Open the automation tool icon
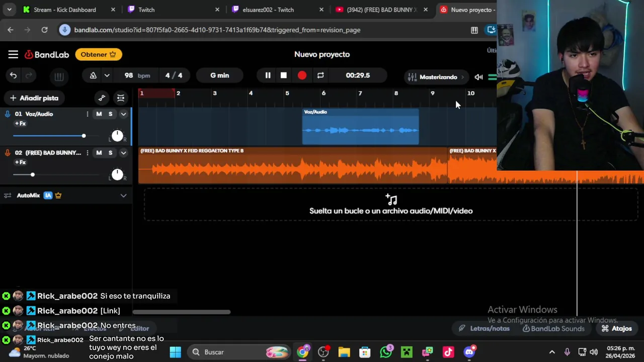The height and width of the screenshot is (362, 644). (102, 98)
